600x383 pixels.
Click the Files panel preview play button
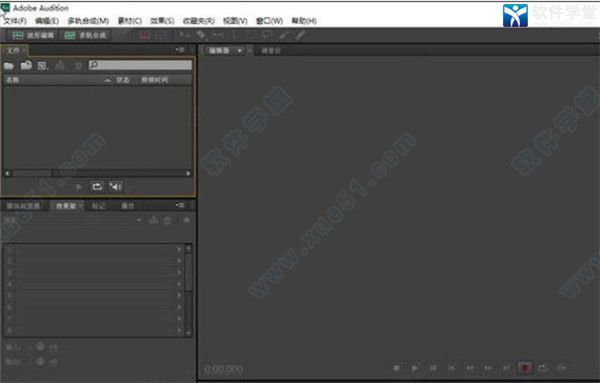(79, 187)
